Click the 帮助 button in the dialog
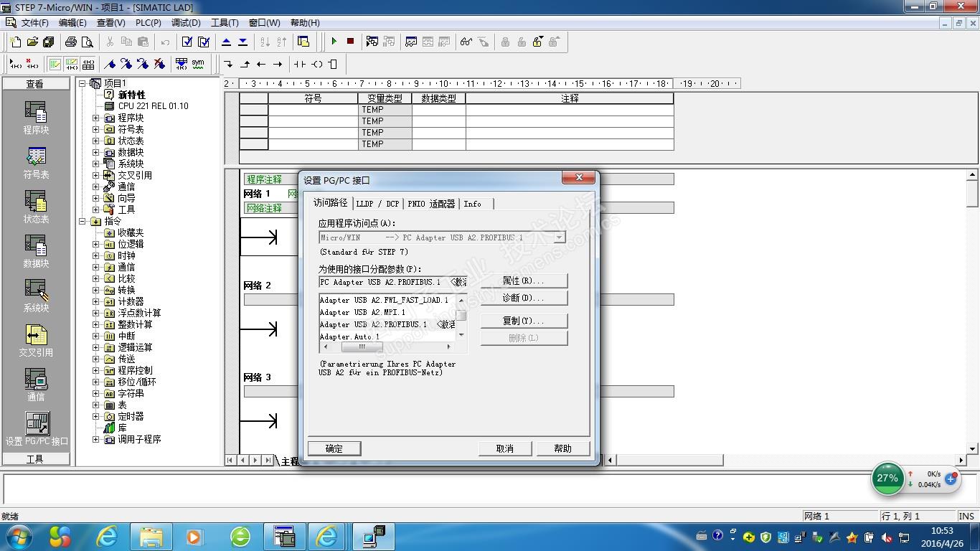Viewport: 980px width, 551px height. click(x=563, y=448)
